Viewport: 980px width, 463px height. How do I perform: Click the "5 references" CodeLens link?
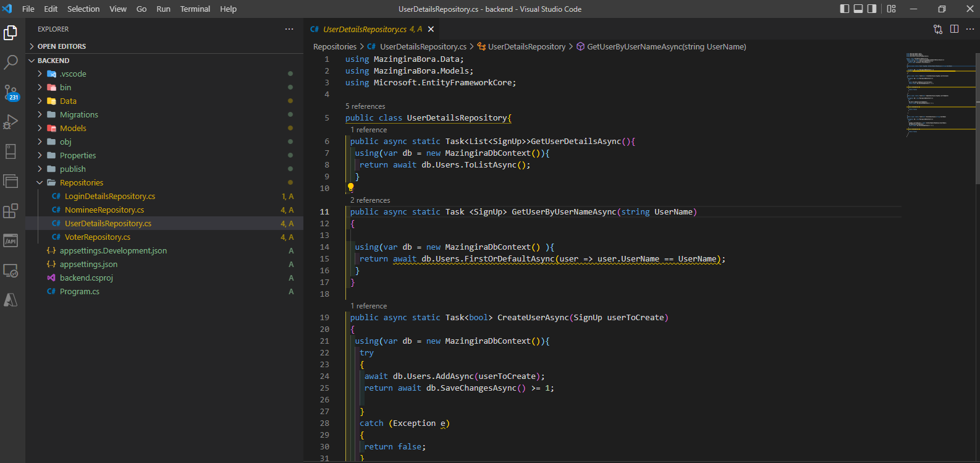(x=365, y=106)
